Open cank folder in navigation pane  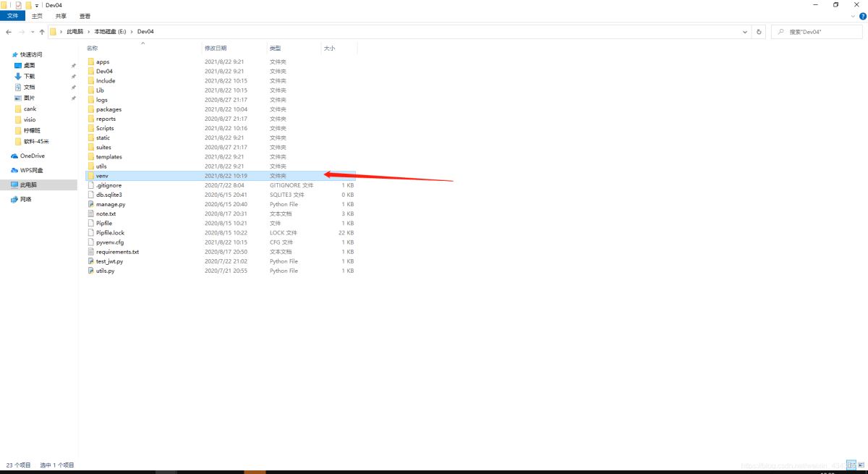tap(30, 109)
